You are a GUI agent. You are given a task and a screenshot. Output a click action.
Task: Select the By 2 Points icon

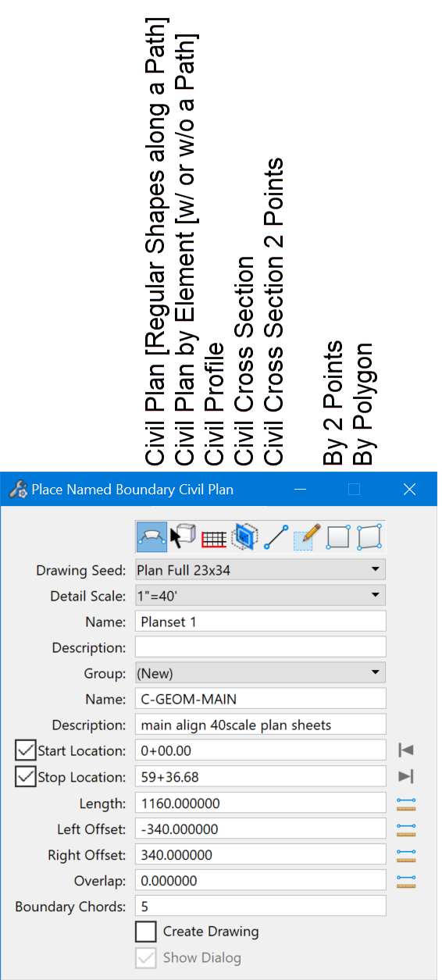tap(338, 537)
